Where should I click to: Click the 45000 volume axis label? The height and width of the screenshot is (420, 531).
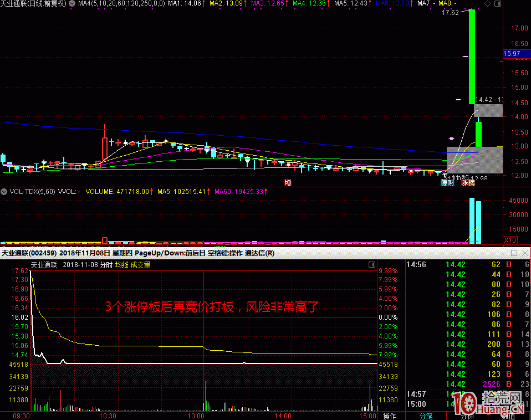click(518, 201)
